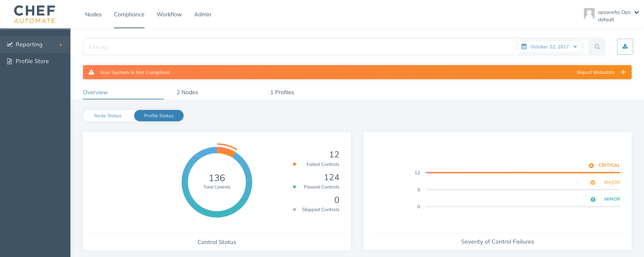The image size is (644, 257).
Task: Open the Workflow menu item
Action: click(x=169, y=15)
